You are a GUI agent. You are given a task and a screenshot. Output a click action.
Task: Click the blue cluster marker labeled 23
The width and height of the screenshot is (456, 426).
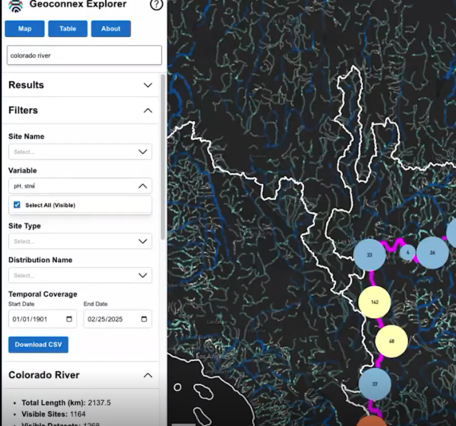click(370, 255)
